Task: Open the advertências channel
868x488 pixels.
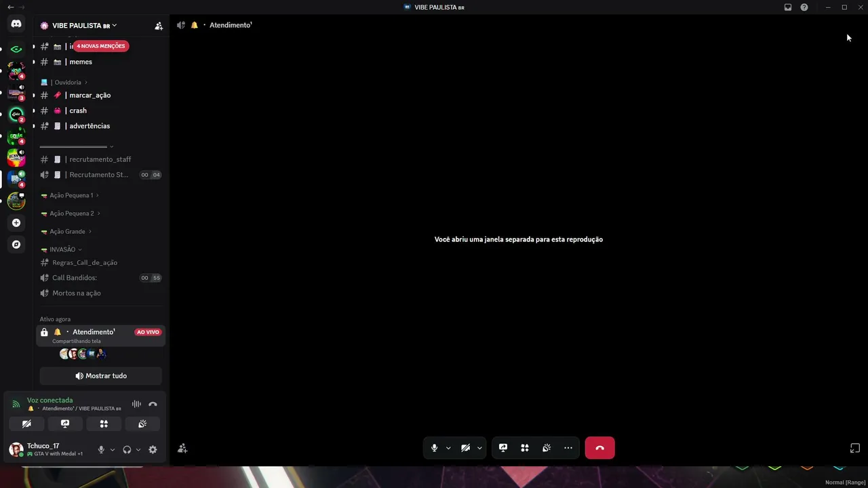Action: (x=100, y=126)
